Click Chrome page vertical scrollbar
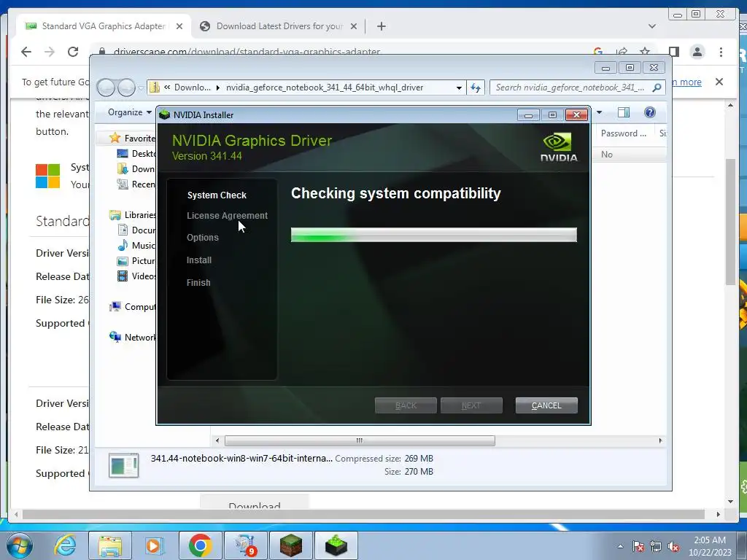Screen dimensions: 747x560 (730, 222)
